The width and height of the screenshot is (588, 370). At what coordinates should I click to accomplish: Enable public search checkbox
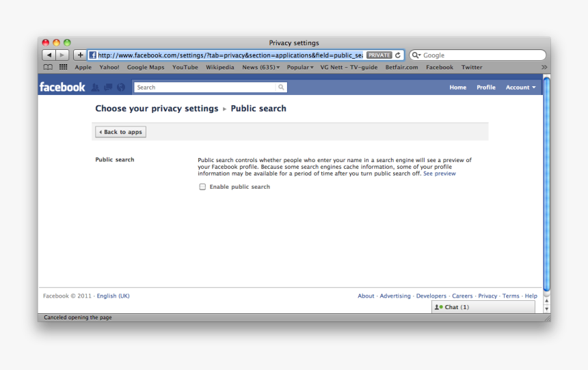point(202,187)
